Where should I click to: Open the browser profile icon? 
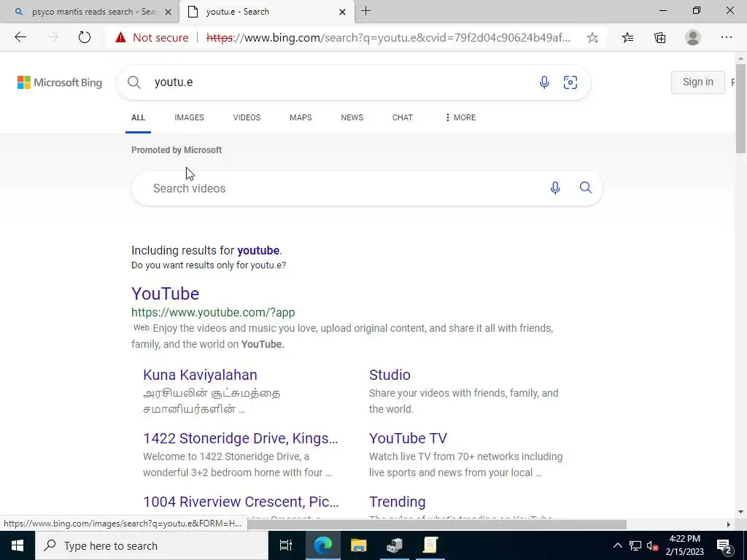click(693, 38)
